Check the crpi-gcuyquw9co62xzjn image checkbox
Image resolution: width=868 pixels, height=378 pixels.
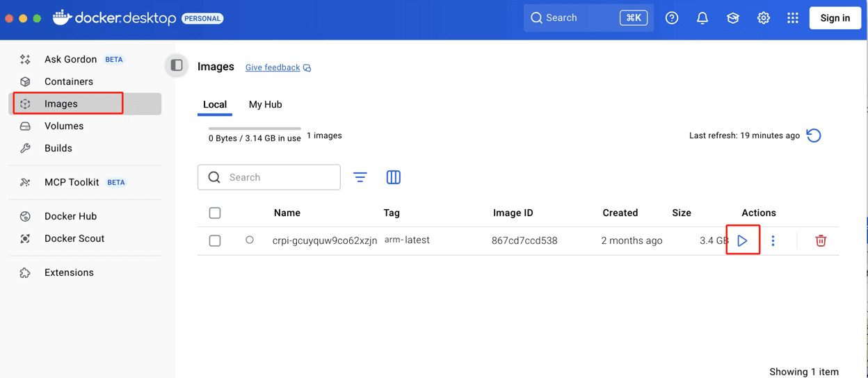click(x=215, y=240)
